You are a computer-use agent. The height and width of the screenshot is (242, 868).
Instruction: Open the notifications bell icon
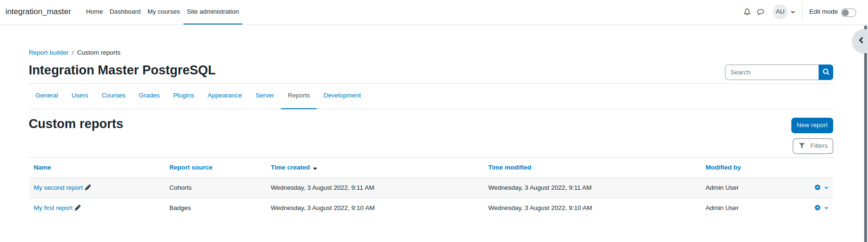pyautogui.click(x=747, y=12)
